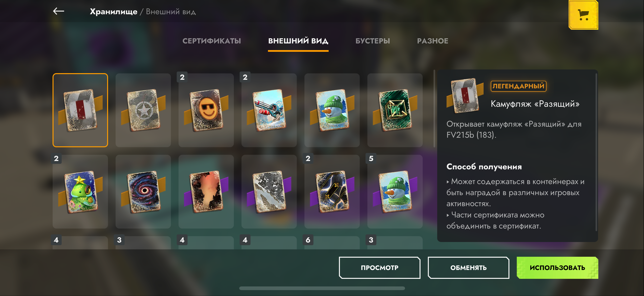The height and width of the screenshot is (296, 644).
Task: Click the Обменять button
Action: click(468, 268)
